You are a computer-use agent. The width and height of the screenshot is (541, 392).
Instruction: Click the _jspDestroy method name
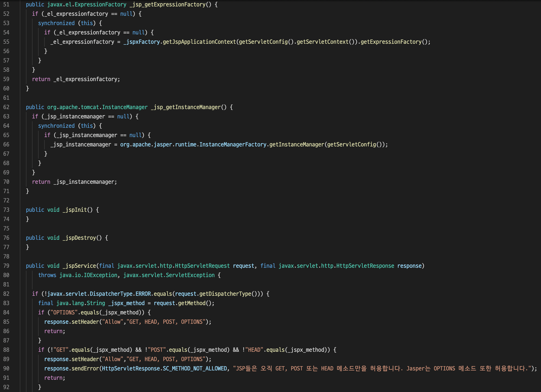click(x=79, y=238)
